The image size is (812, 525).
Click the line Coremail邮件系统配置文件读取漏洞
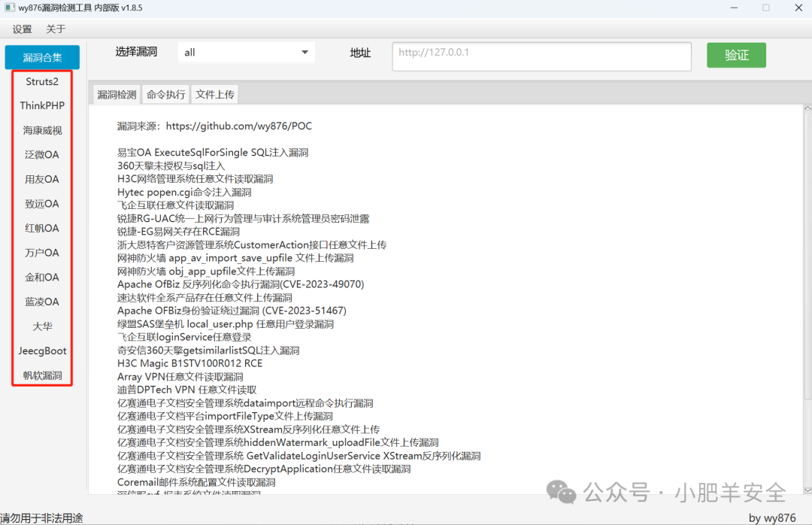click(x=196, y=482)
